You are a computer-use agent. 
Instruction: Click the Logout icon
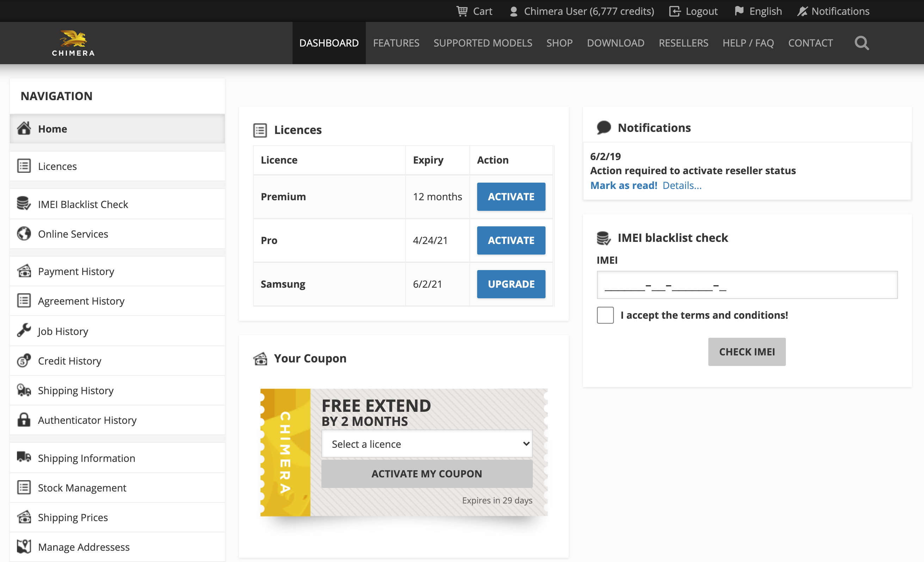674,11
